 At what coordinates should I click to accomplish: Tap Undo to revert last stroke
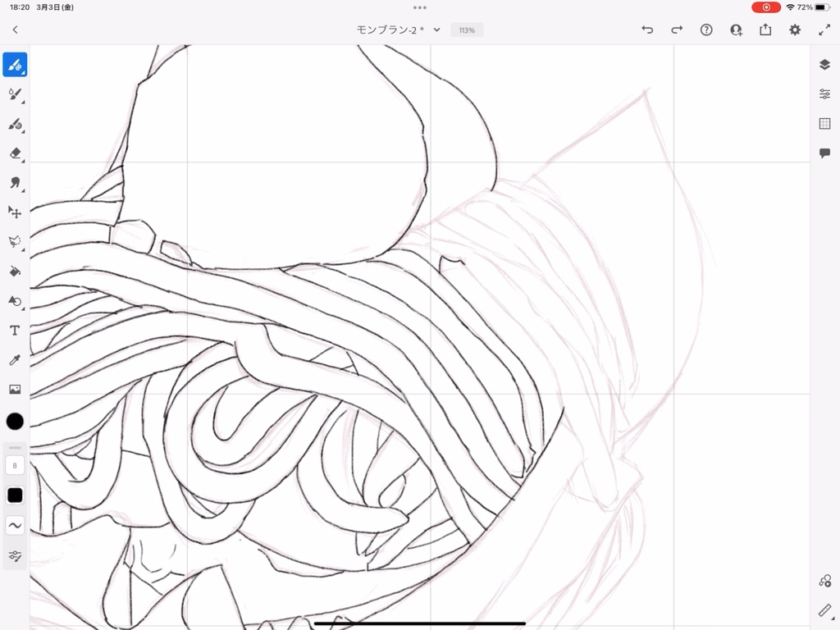pyautogui.click(x=647, y=30)
